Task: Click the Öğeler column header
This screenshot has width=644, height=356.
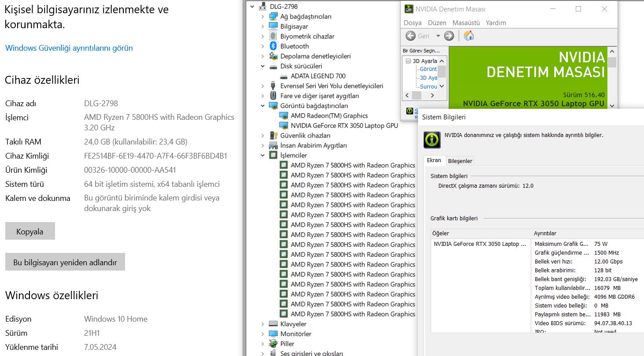Action: point(481,233)
